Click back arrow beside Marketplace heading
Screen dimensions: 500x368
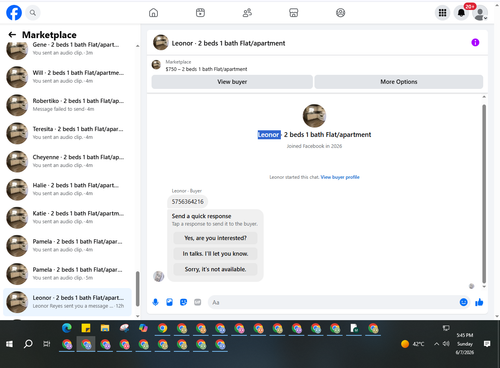click(x=12, y=35)
